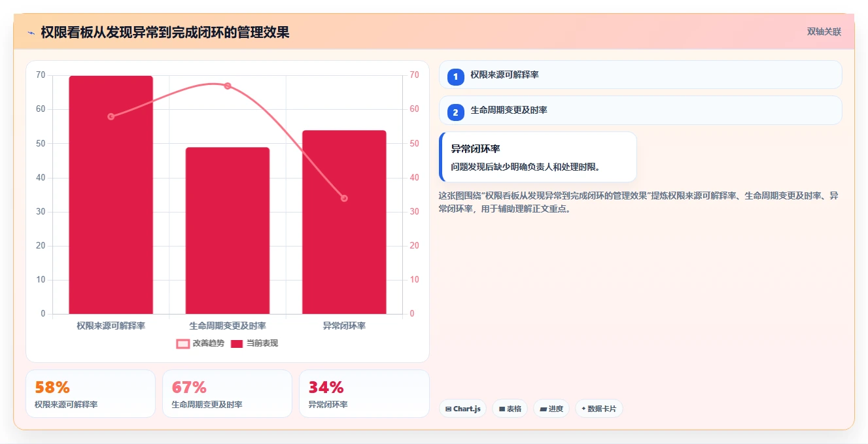868x444 pixels.
Task: Click the x-axis label 生命周期变更及时率
Action: 228,326
